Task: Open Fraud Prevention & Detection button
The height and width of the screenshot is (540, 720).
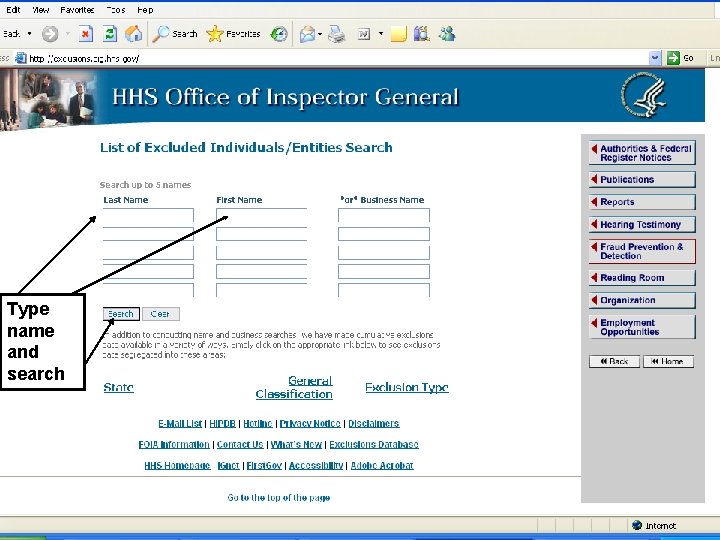Action: pos(642,251)
